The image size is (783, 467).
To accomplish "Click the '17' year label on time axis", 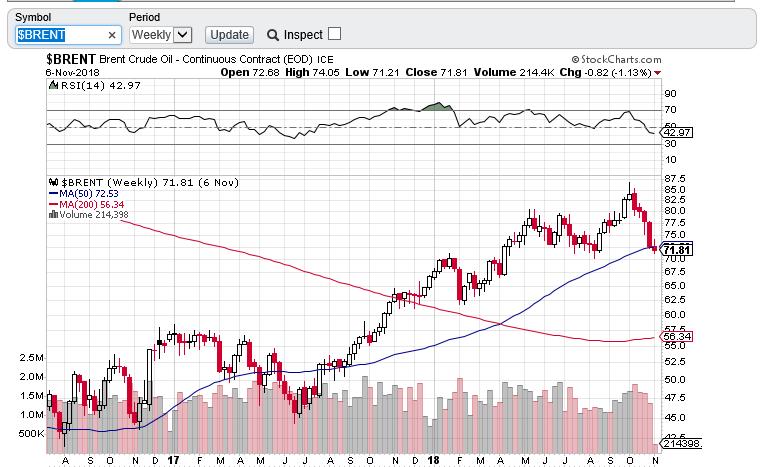I will point(173,460).
